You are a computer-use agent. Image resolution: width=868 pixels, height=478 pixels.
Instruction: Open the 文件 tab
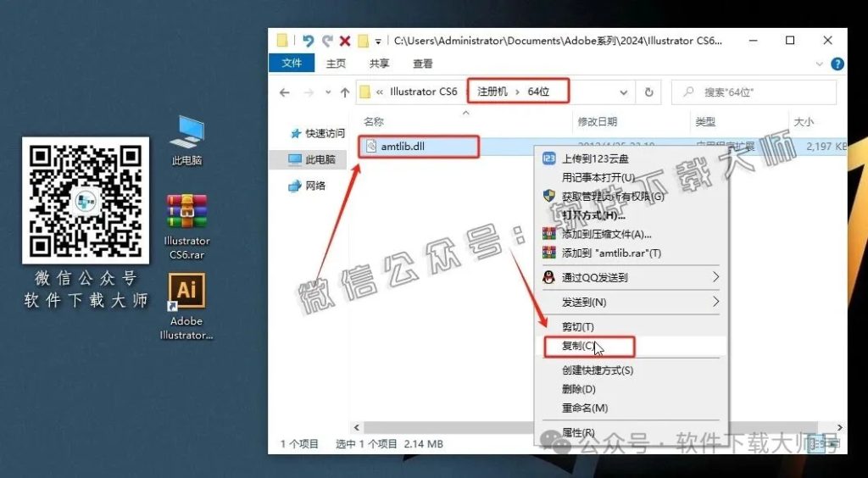tap(292, 63)
